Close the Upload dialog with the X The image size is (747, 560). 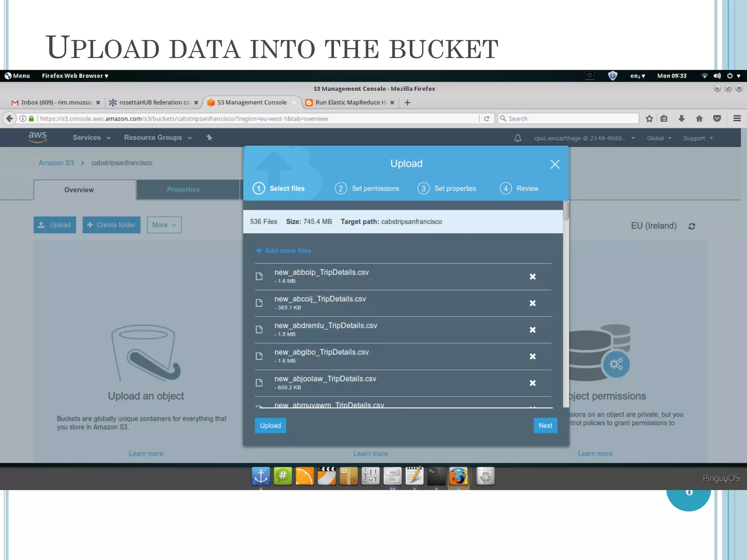[555, 164]
